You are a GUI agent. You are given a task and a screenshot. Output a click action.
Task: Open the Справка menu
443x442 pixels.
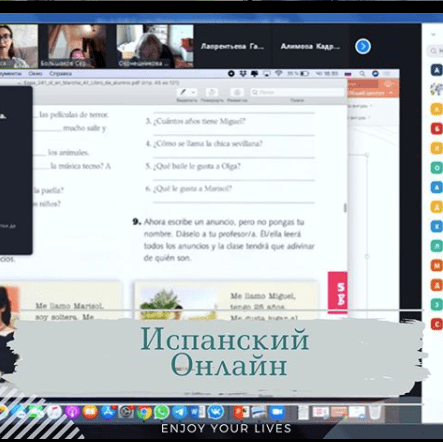pos(60,73)
